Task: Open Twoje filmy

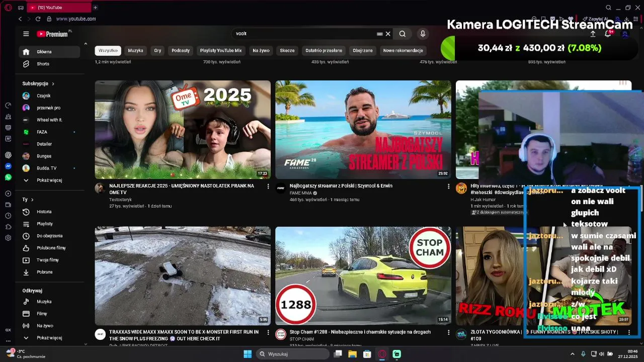Action: pos(49,260)
